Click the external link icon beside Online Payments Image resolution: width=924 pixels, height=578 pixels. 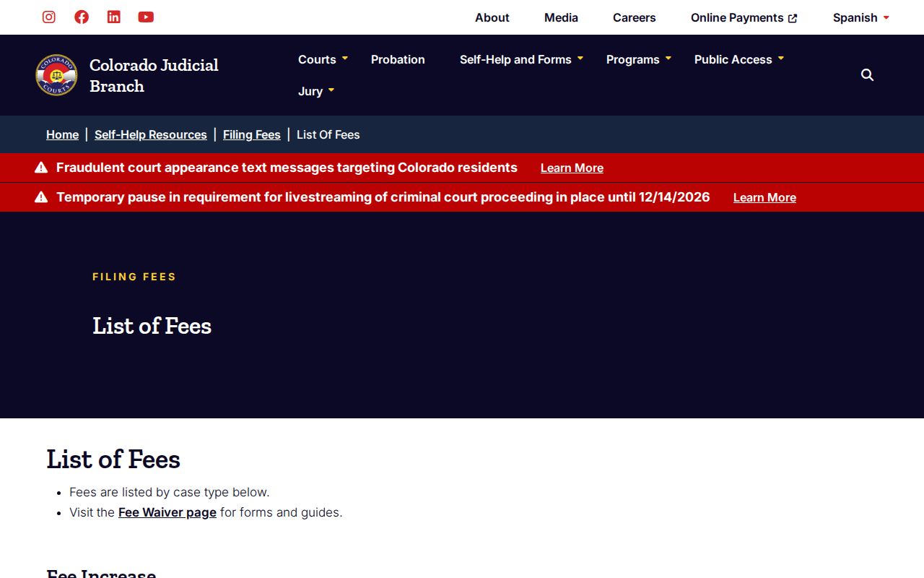click(x=793, y=18)
